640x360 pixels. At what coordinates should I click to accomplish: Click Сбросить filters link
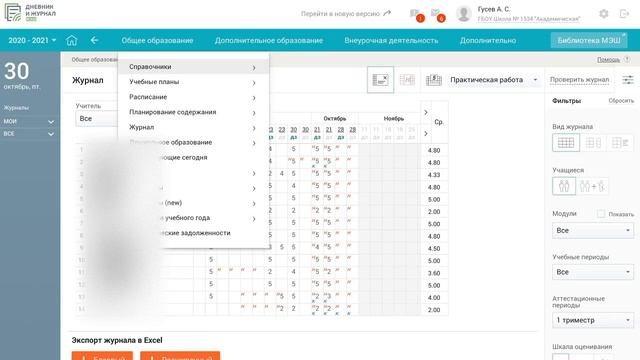[621, 101]
